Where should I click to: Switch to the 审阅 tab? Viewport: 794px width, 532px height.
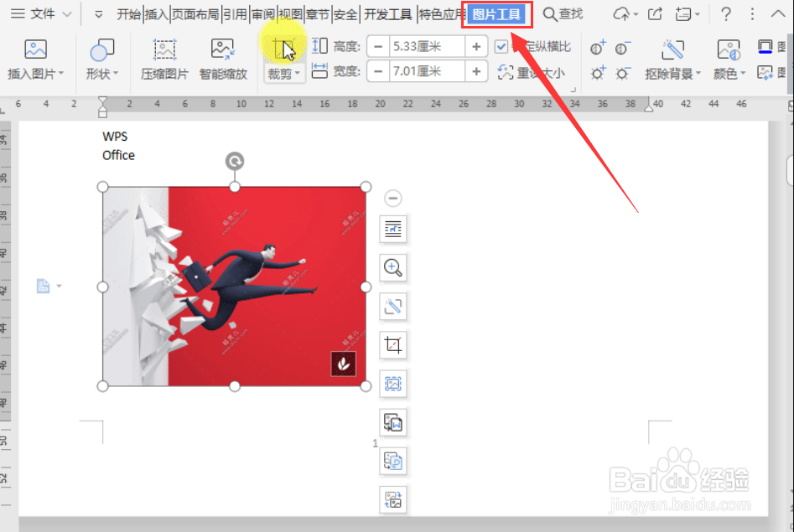(x=262, y=14)
